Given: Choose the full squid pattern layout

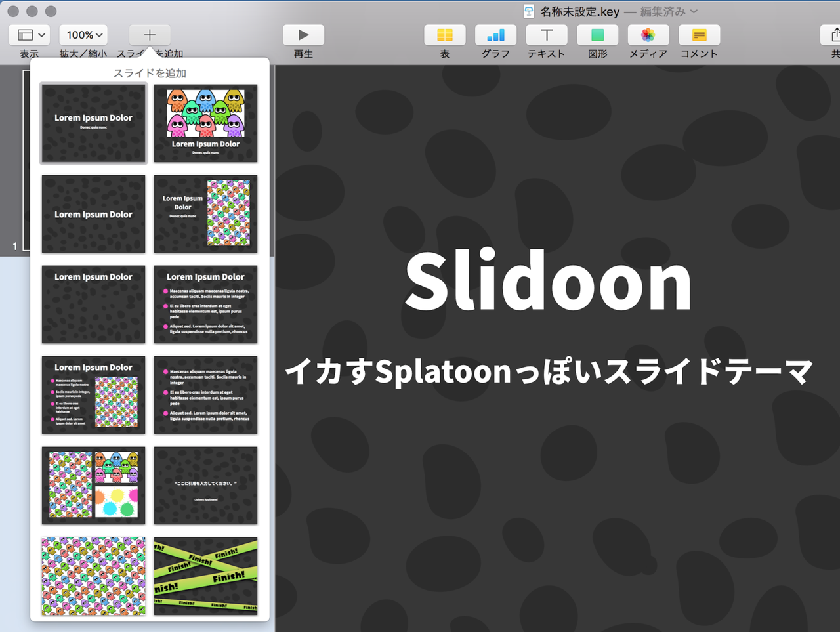Looking at the screenshot, I should tap(93, 576).
